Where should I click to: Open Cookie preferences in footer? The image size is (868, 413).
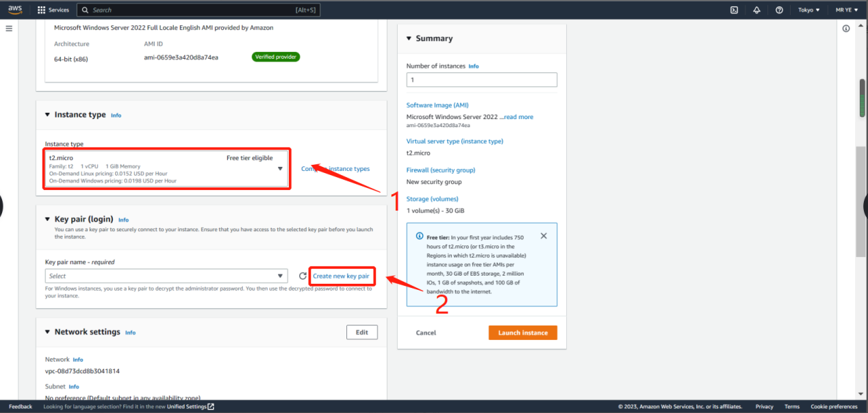click(834, 407)
